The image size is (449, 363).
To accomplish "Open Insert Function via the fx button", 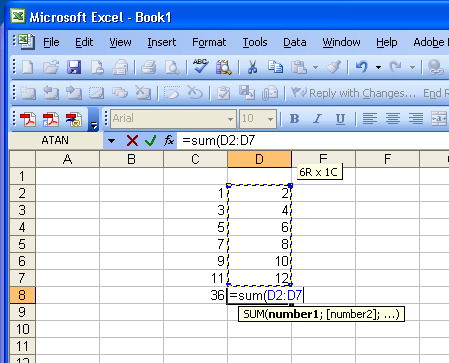I will (169, 141).
